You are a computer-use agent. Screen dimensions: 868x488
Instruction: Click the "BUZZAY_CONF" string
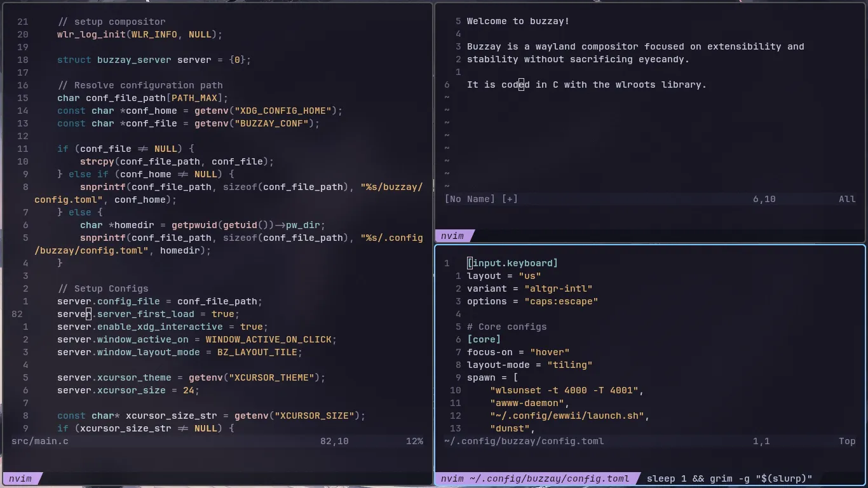point(271,123)
